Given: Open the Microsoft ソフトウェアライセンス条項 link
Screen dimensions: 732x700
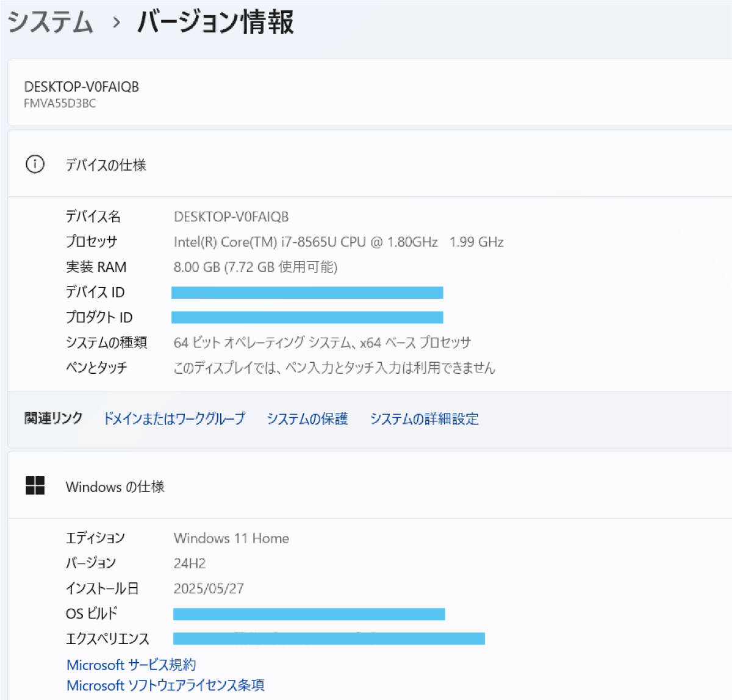Looking at the screenshot, I should coord(165,685).
